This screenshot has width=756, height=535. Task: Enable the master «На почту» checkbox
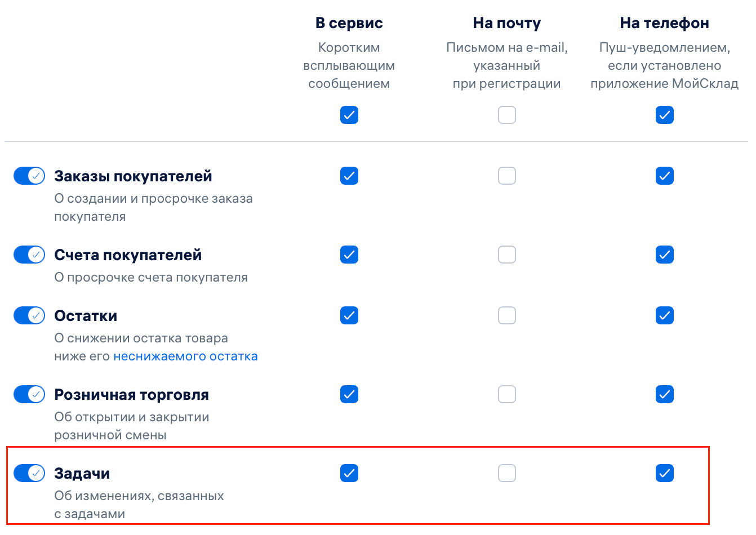(x=506, y=115)
